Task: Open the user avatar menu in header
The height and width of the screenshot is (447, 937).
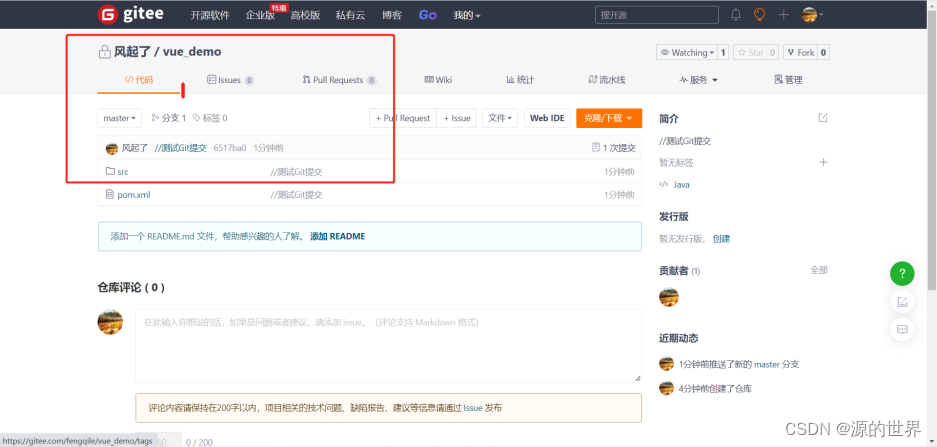Action: (812, 15)
